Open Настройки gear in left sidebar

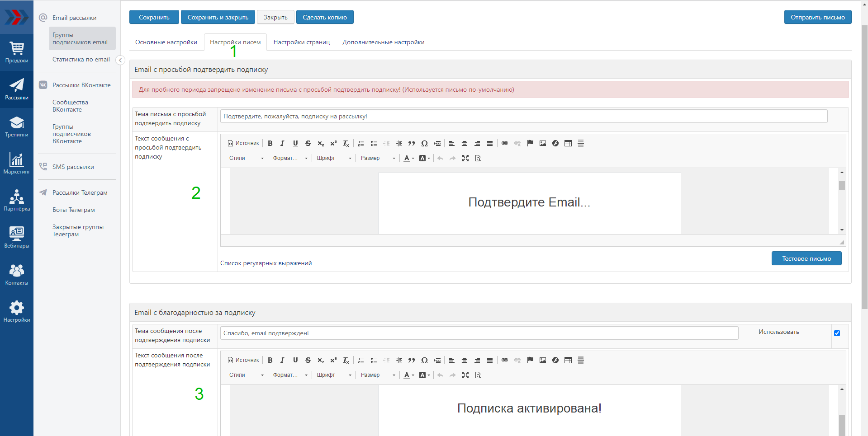pos(17,311)
